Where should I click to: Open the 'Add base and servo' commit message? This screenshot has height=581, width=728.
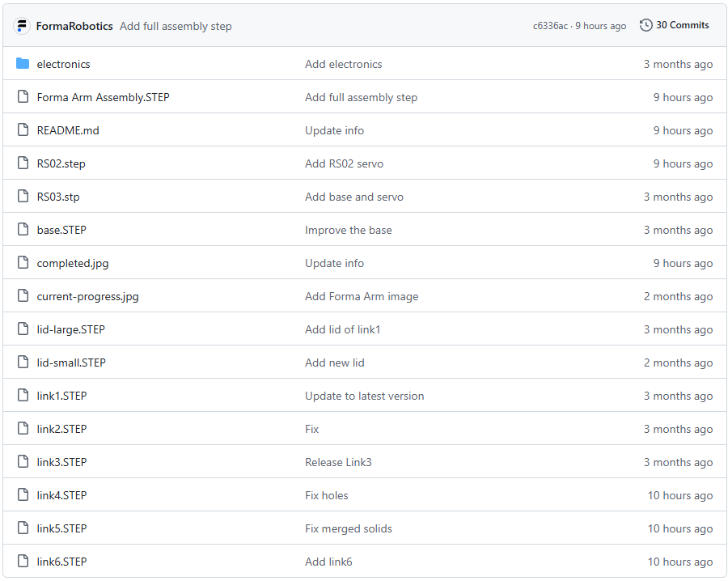(x=354, y=197)
